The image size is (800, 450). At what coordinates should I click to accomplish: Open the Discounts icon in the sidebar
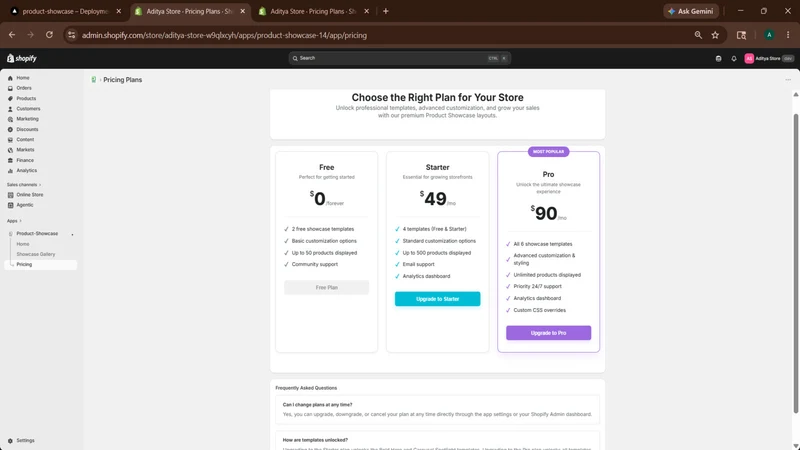pyautogui.click(x=10, y=130)
